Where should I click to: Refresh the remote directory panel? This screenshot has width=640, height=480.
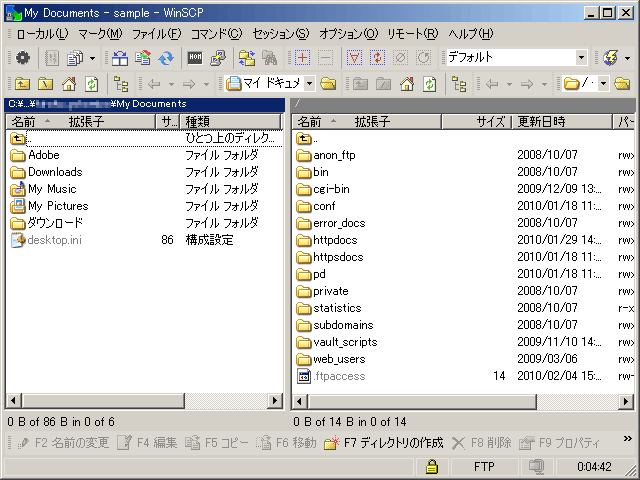pos(428,84)
